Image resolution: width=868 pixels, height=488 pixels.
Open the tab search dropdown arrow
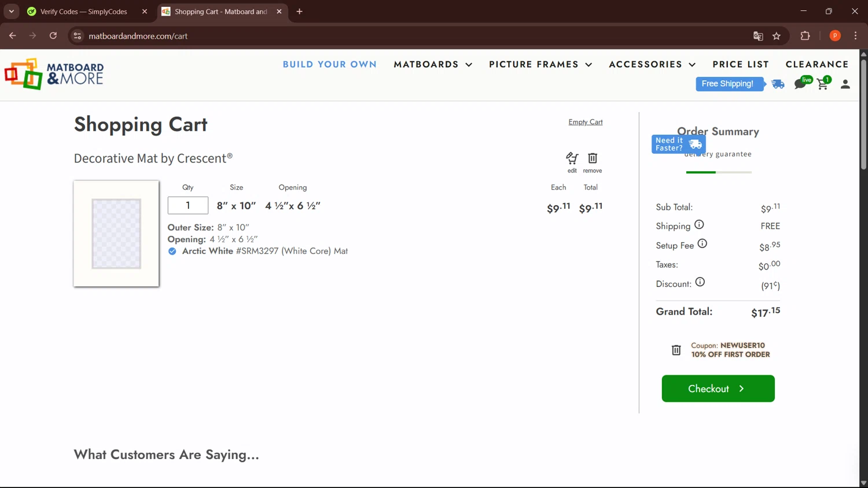[11, 12]
